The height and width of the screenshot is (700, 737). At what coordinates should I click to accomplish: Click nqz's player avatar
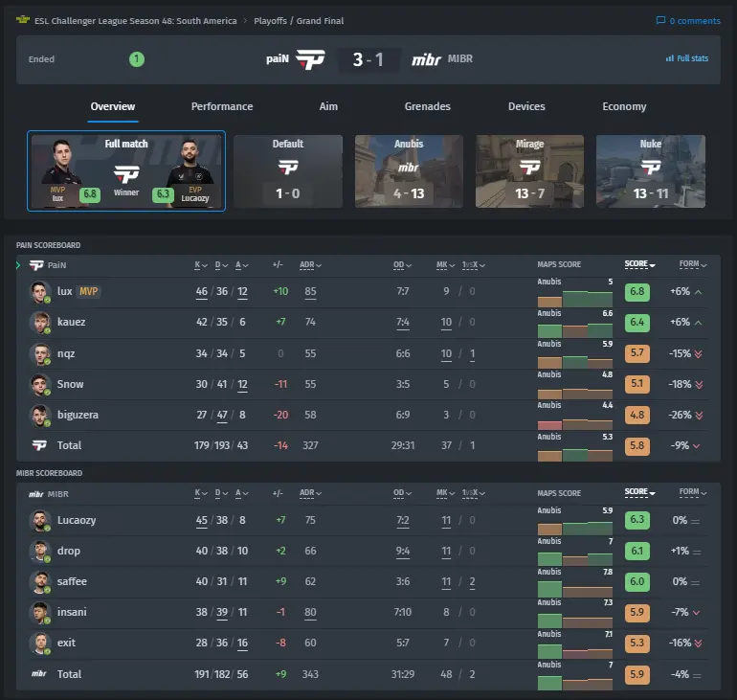click(39, 353)
